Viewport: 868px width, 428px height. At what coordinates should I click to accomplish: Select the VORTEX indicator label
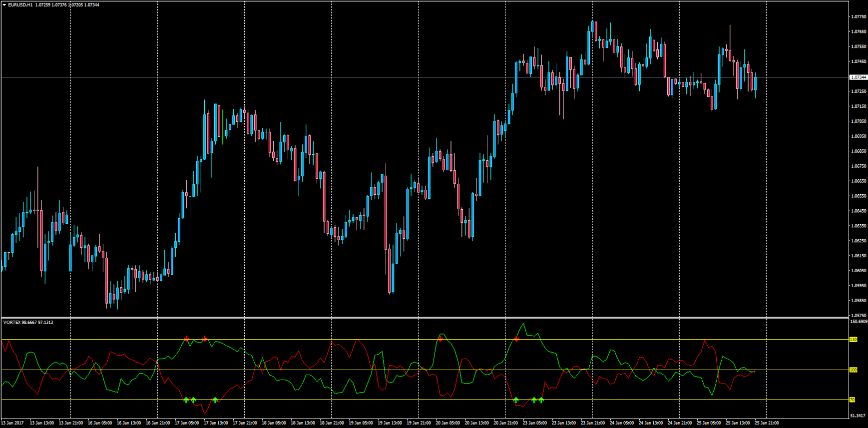[x=12, y=322]
